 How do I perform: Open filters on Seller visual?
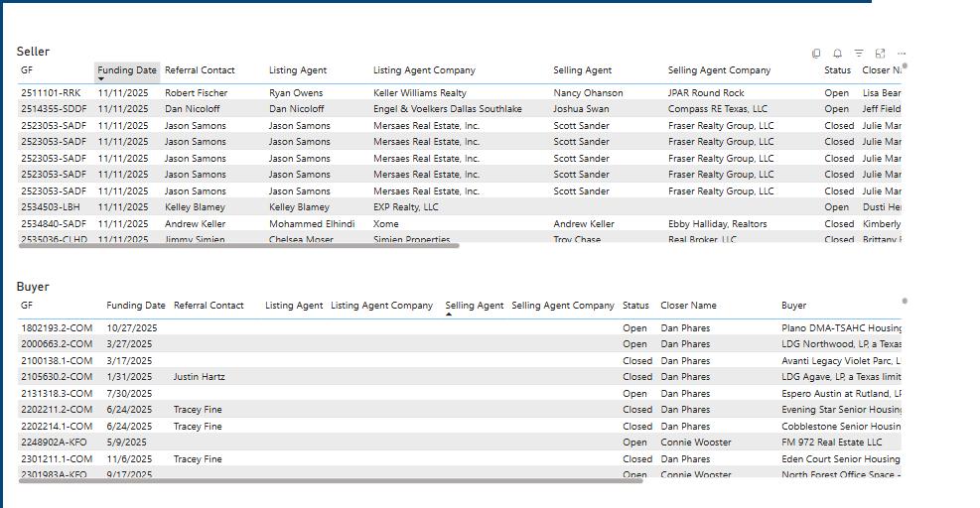(x=859, y=54)
